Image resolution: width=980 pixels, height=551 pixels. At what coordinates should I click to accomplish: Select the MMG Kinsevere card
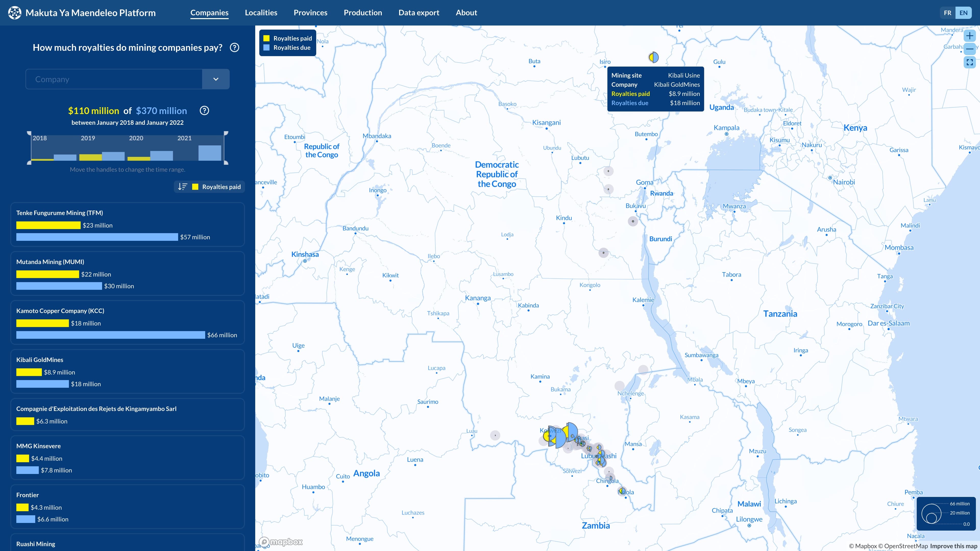click(127, 458)
